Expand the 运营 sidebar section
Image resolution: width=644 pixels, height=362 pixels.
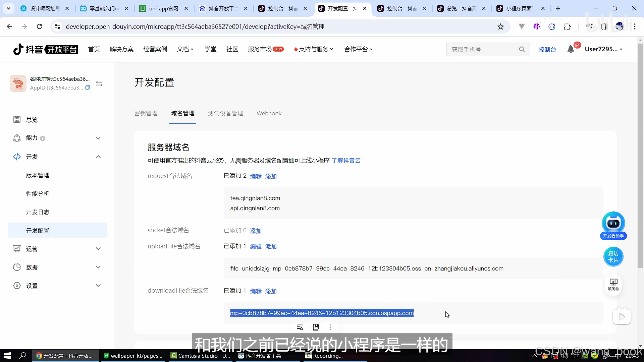[98, 249]
